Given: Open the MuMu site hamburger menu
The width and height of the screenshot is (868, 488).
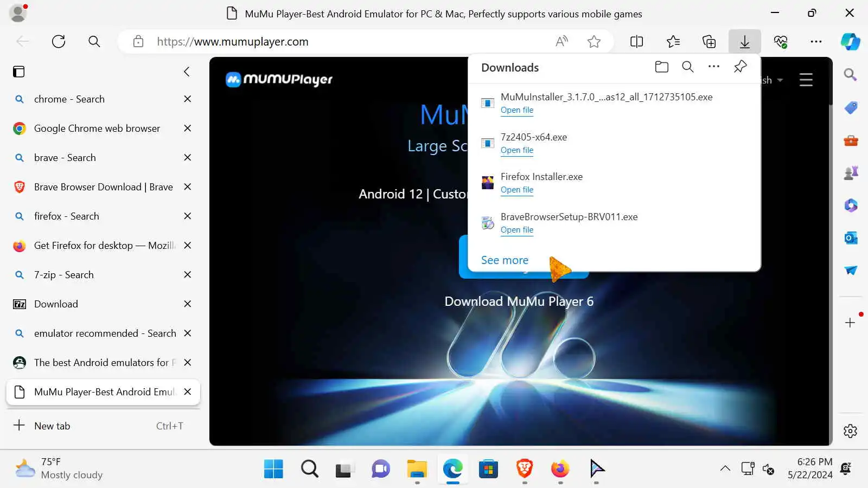Looking at the screenshot, I should (806, 80).
